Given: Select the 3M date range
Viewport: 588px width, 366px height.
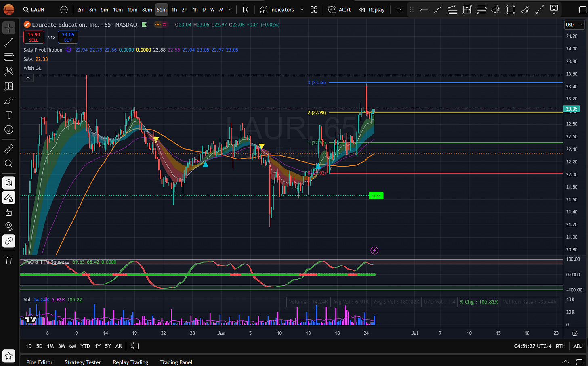Looking at the screenshot, I should pyautogui.click(x=61, y=346).
